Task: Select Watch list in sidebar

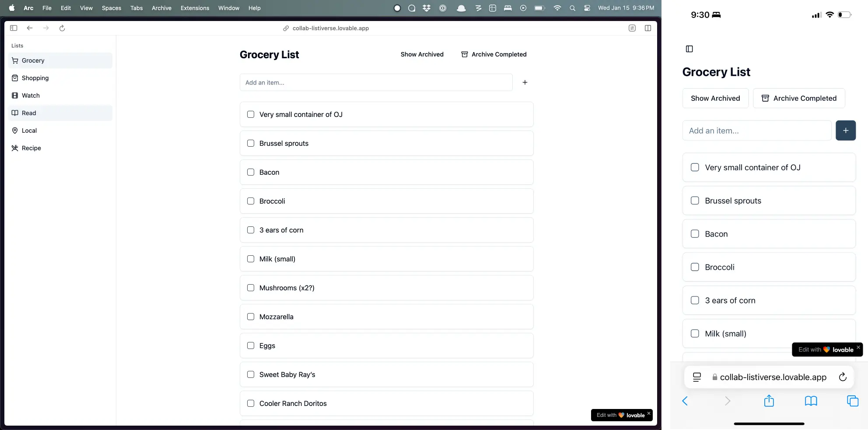Action: [x=60, y=95]
